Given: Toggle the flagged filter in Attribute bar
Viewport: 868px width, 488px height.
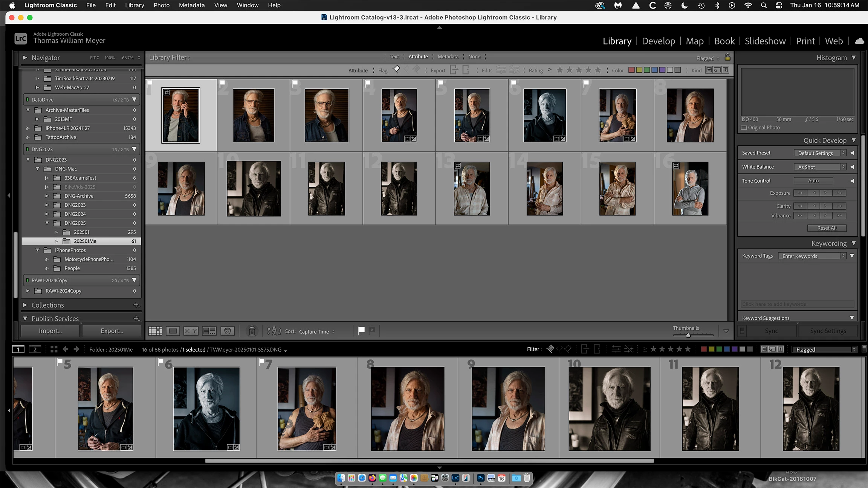Looking at the screenshot, I should tap(396, 70).
